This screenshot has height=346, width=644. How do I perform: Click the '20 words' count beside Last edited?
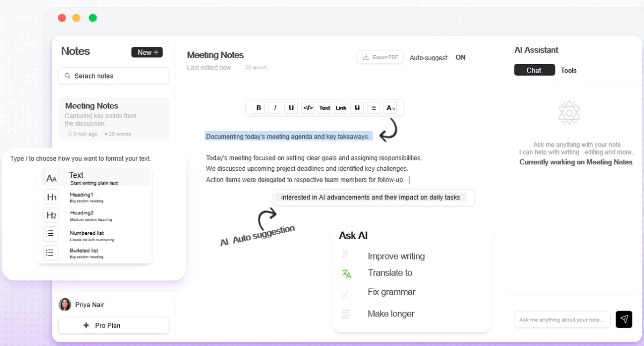tap(257, 68)
